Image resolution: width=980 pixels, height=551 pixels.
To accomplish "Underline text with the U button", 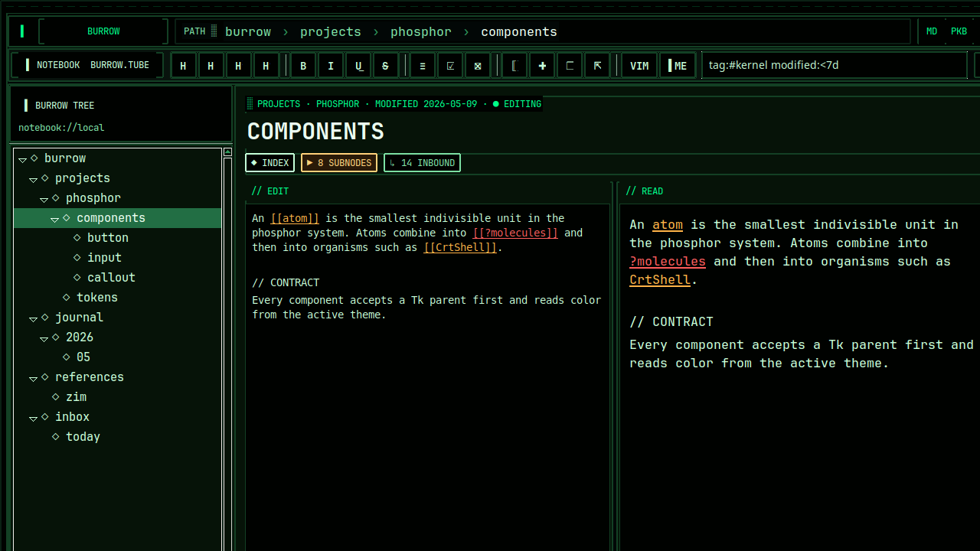I will [x=358, y=66].
